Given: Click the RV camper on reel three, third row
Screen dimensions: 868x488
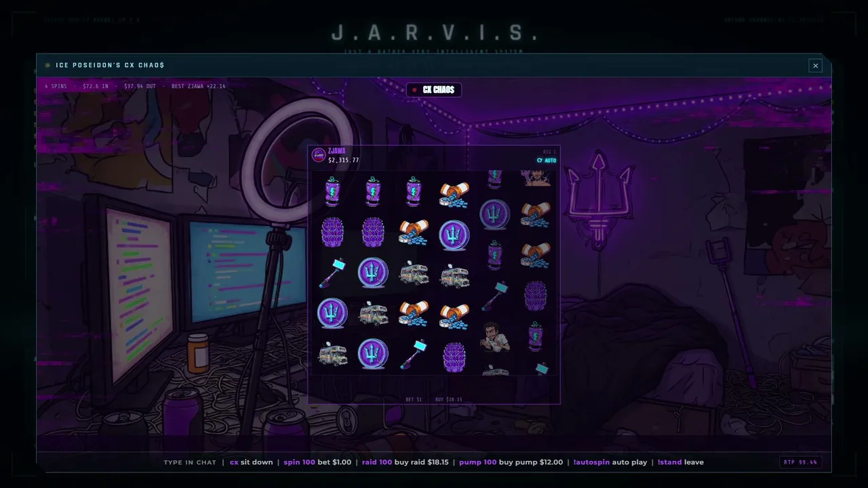Looking at the screenshot, I should coord(414,273).
